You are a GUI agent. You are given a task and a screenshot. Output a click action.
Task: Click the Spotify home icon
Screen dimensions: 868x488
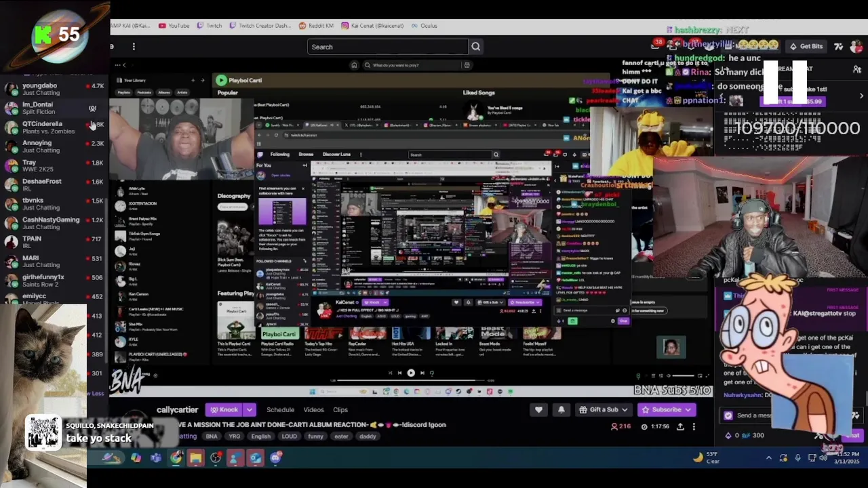353,65
